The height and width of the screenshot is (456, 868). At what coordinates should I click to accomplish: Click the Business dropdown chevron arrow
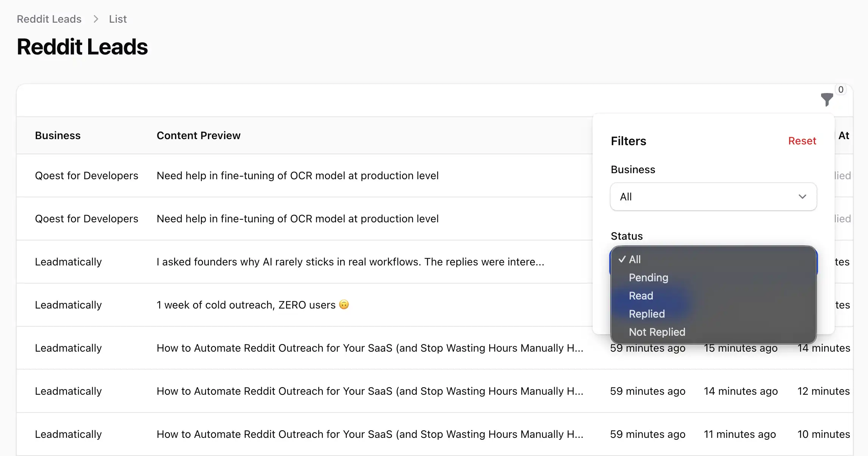[802, 197]
